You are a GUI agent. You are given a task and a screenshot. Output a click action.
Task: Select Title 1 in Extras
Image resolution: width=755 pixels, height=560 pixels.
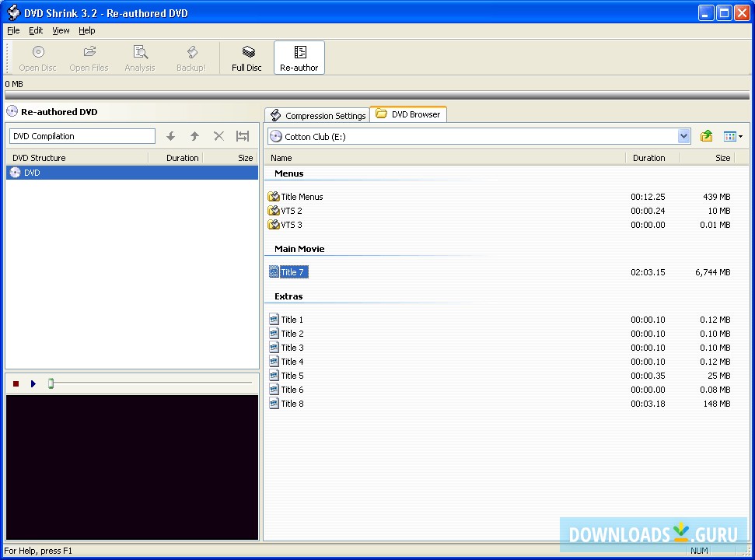point(286,319)
